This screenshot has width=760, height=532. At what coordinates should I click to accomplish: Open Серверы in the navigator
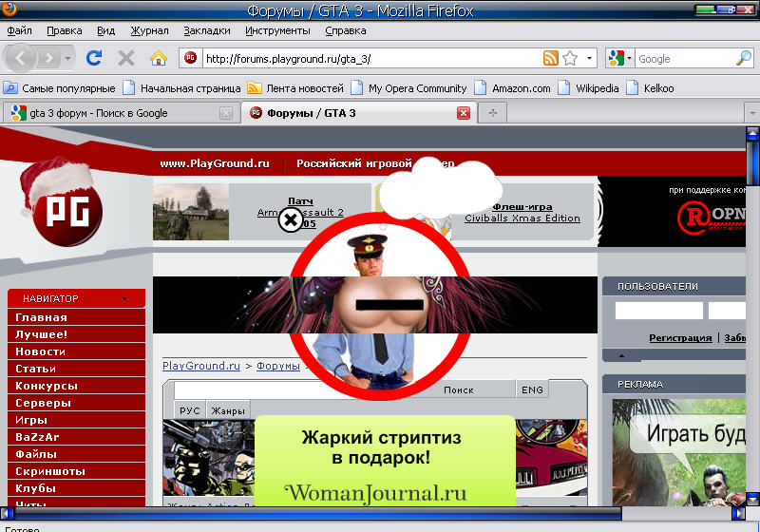tap(77, 403)
